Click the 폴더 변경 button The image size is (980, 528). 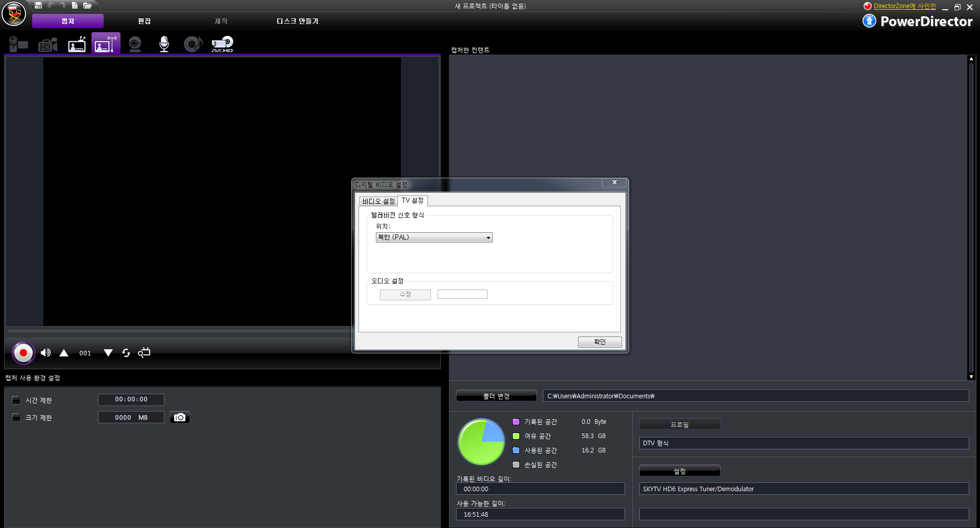(x=496, y=396)
